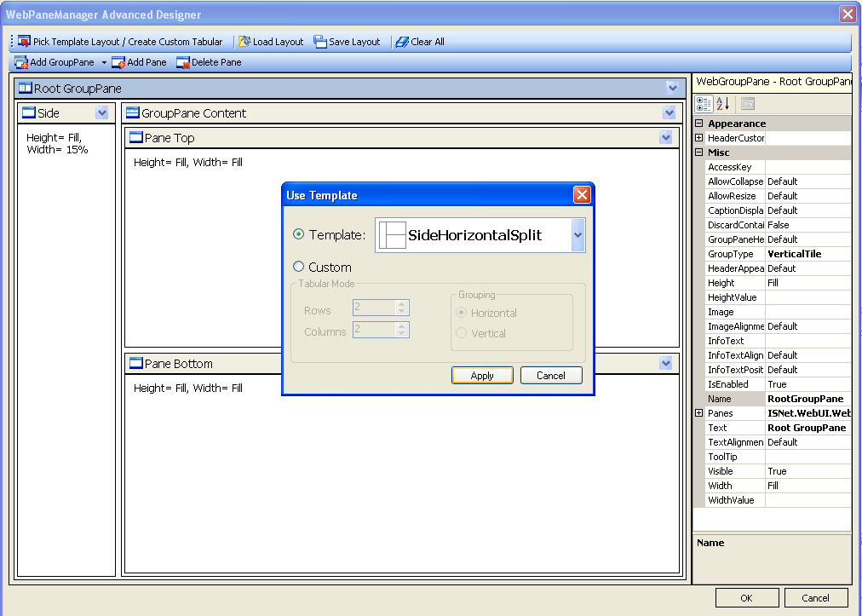Viewport: 862px width, 616px height.
Task: Select the Template radio button
Action: pos(298,235)
